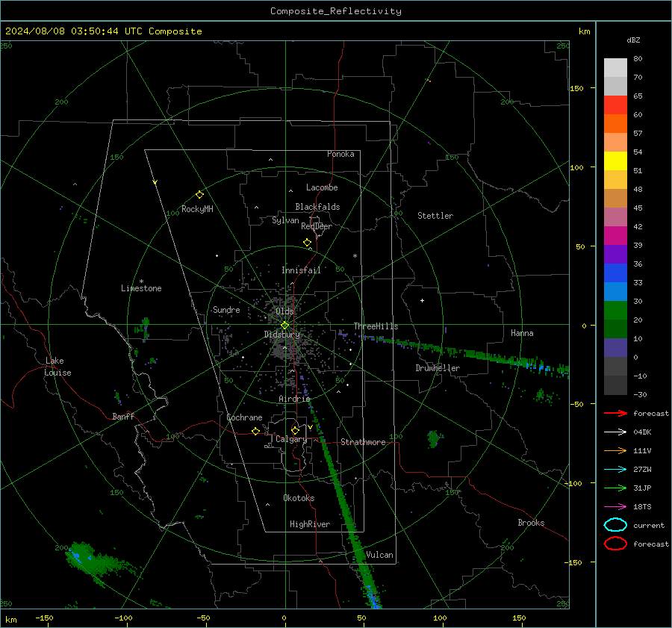The image size is (672, 628).
Task: Click the green 31JP arrow icon
Action: 615,488
